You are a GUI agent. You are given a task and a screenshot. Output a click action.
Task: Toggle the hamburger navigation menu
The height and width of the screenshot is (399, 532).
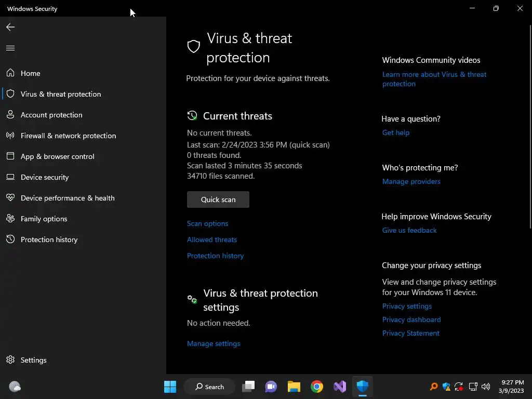coord(10,48)
